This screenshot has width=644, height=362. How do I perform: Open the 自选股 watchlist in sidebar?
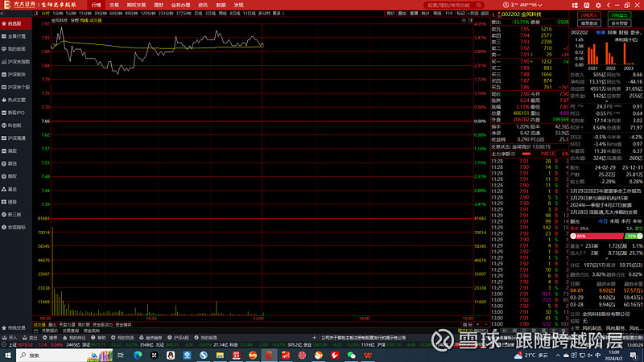[14, 24]
